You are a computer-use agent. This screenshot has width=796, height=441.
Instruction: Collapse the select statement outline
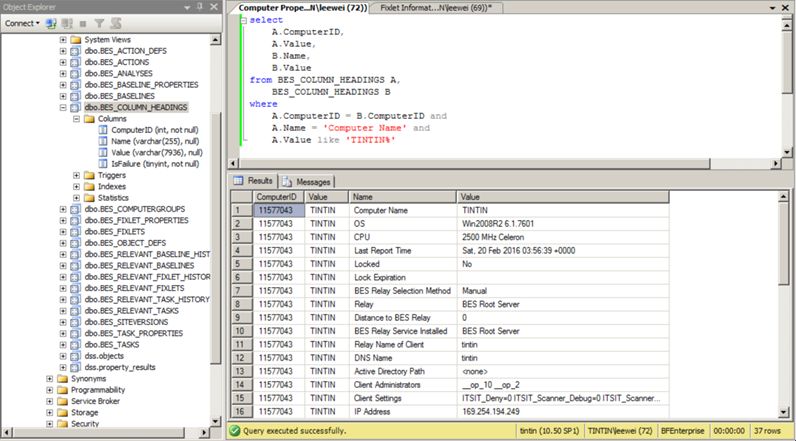point(244,20)
